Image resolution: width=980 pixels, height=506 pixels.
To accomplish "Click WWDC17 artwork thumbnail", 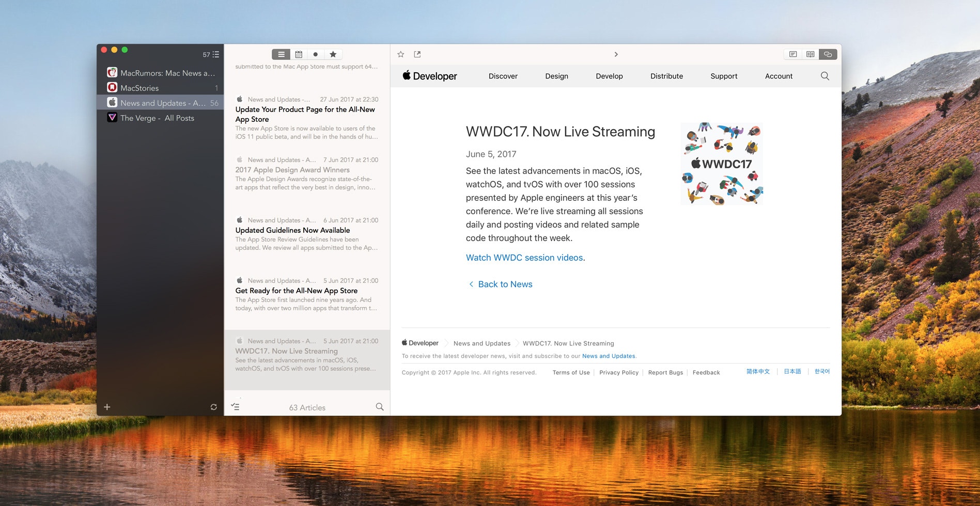I will (722, 164).
